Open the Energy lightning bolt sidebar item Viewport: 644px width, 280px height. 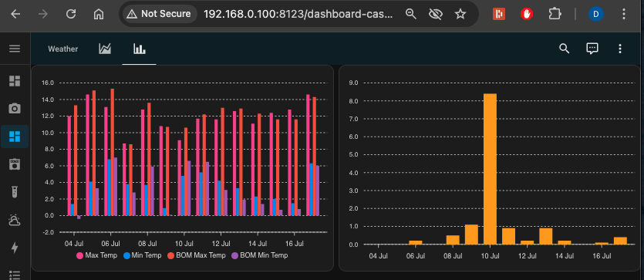(15, 248)
